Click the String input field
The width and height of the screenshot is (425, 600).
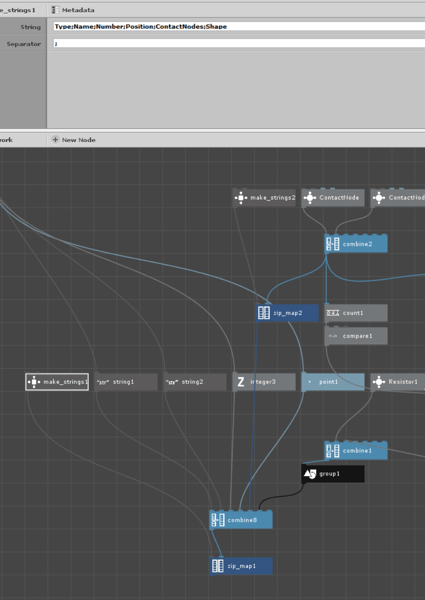click(239, 26)
